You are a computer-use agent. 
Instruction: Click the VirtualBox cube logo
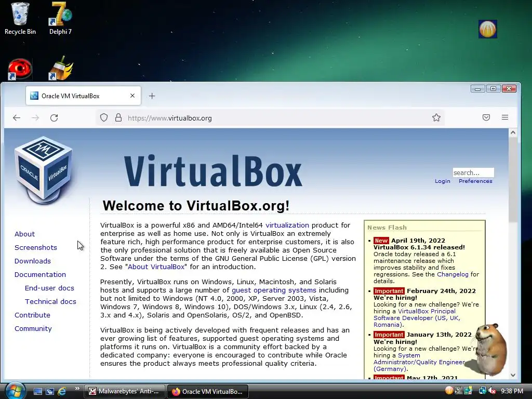tap(44, 170)
